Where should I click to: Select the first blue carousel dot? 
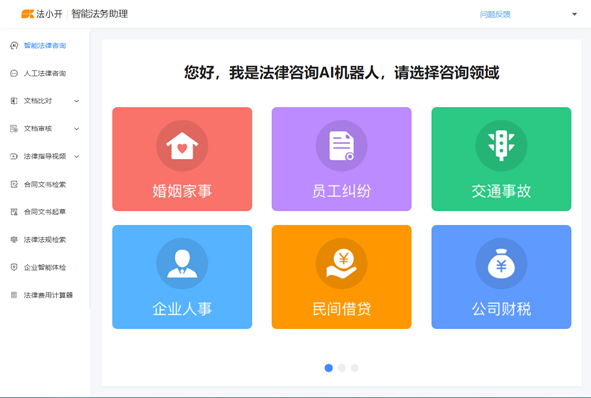point(329,368)
